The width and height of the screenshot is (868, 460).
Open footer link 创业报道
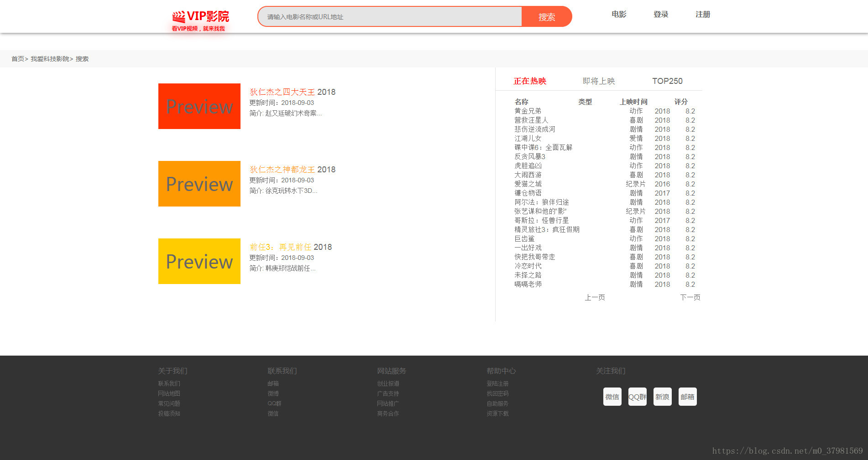click(388, 383)
